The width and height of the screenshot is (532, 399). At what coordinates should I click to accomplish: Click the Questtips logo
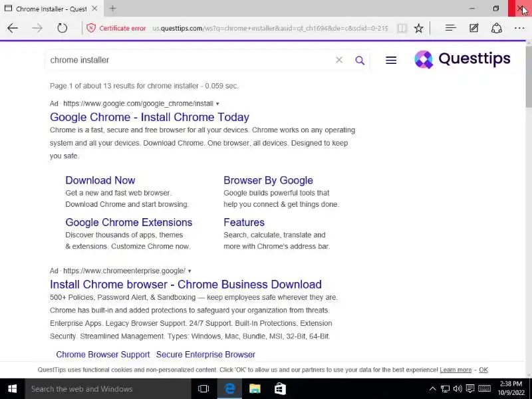point(462,59)
